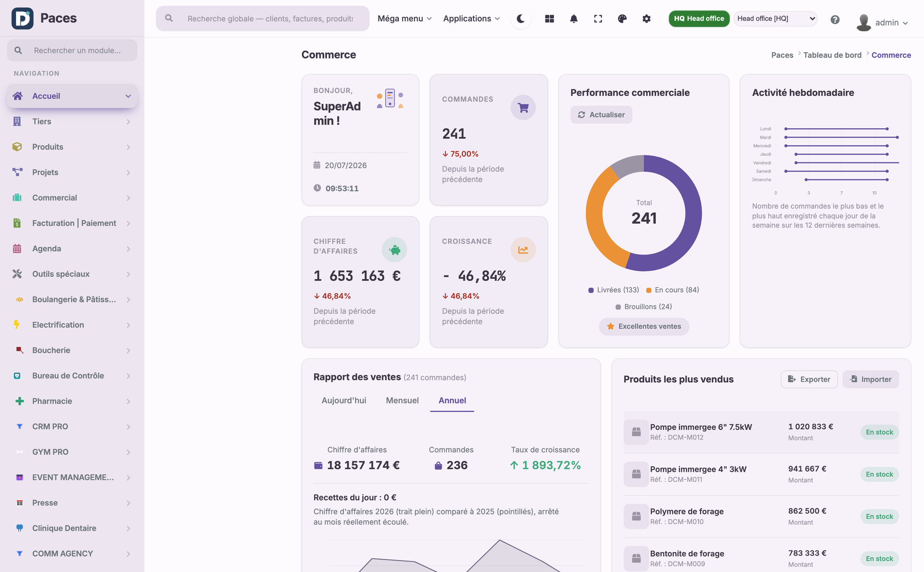Viewport: 924px width, 572px height.
Task: Expand the Presse submenu chevron
Action: 128,503
